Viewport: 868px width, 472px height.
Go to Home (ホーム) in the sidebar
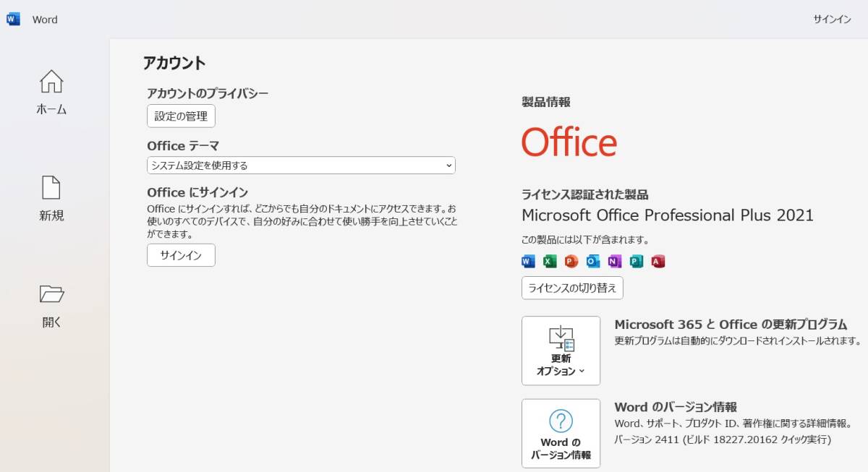[x=51, y=93]
